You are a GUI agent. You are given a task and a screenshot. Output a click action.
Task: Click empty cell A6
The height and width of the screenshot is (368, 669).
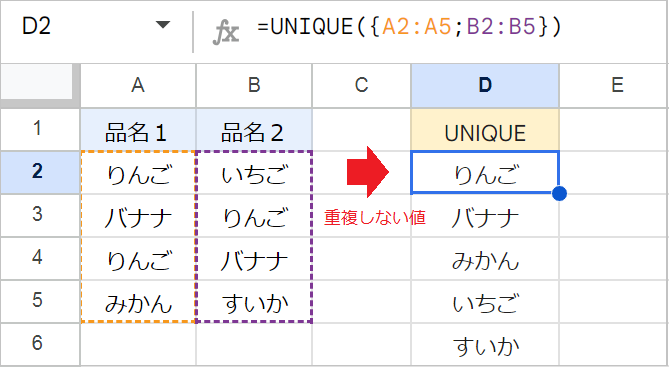(138, 344)
